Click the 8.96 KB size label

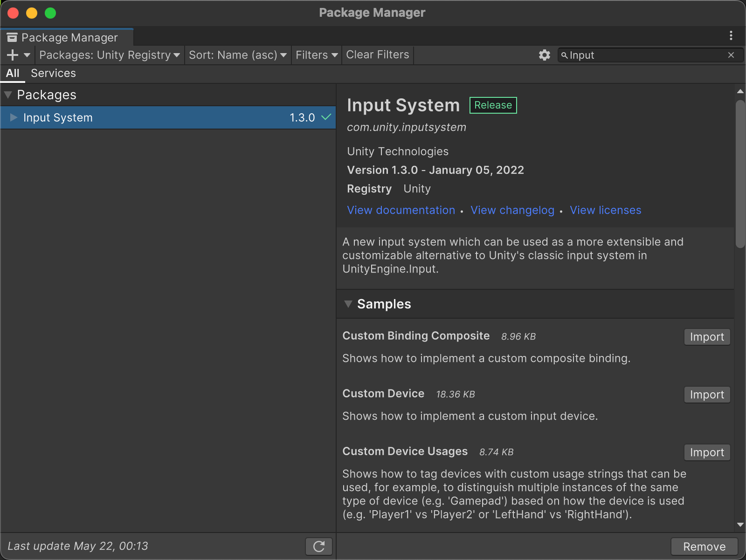point(518,336)
